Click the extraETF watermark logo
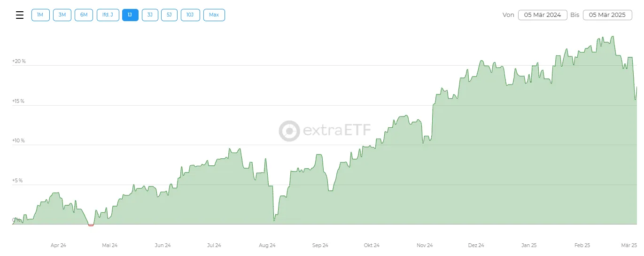 point(325,131)
